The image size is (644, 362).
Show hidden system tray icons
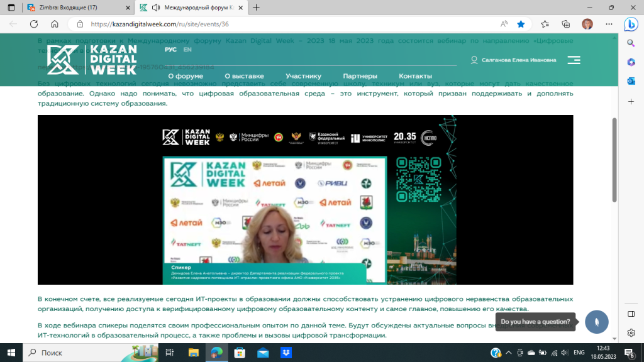tap(508, 353)
